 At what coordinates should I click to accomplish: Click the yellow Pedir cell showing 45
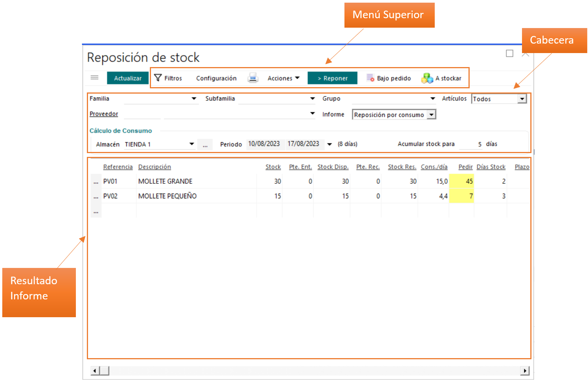(461, 182)
